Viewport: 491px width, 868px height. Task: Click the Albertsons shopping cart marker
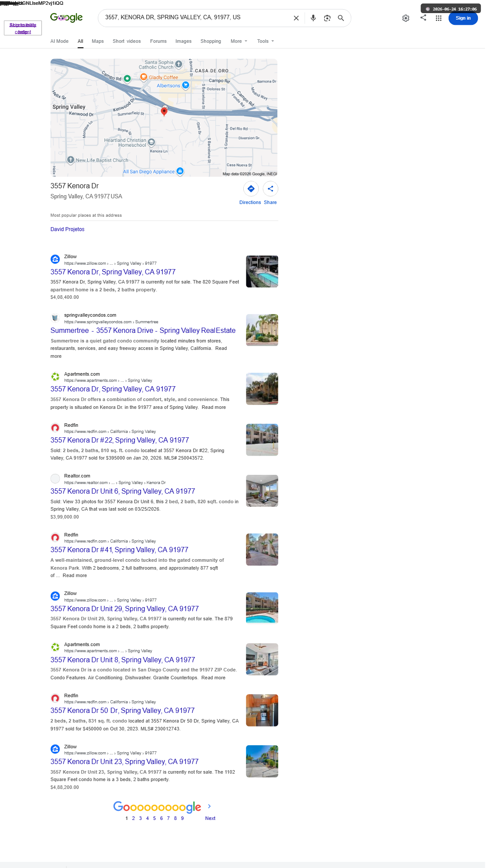pyautogui.click(x=186, y=85)
